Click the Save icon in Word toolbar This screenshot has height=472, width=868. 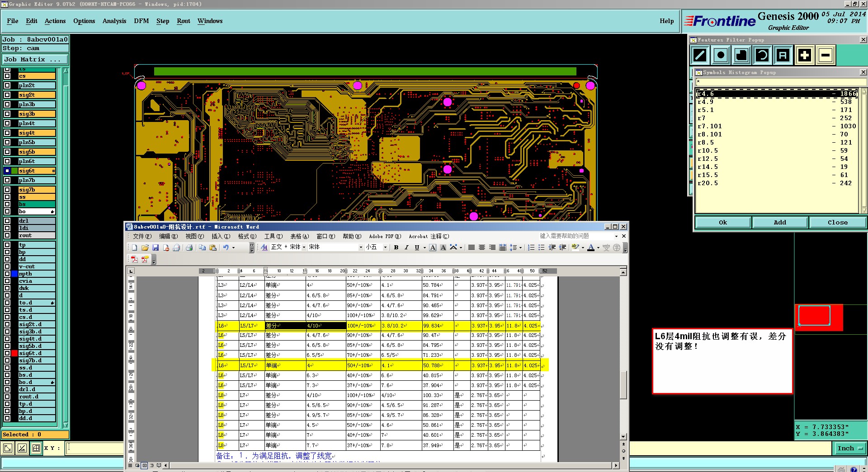tap(156, 248)
